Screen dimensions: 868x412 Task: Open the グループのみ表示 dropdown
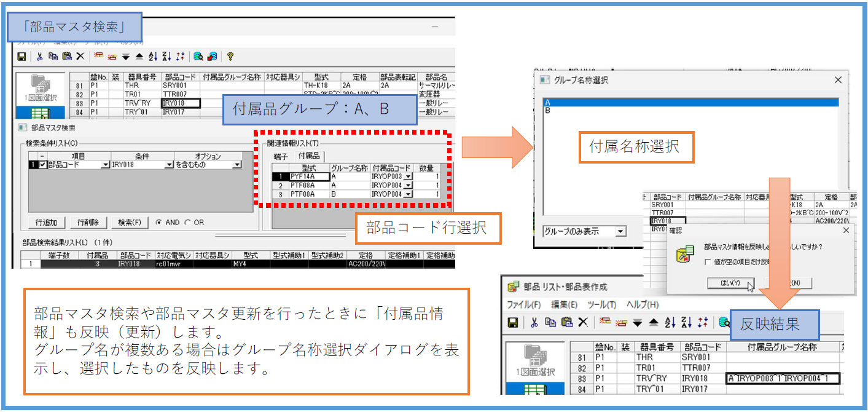coord(620,232)
